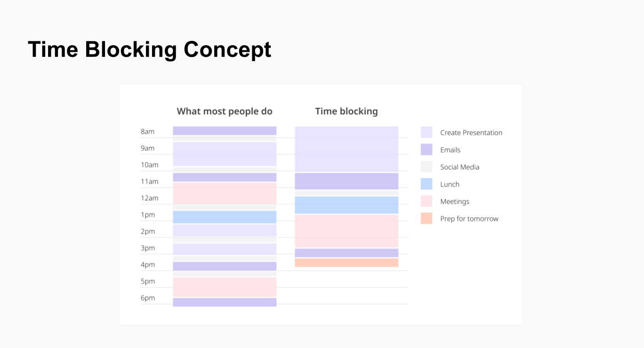Click the "Create Presentation" legend label

471,133
